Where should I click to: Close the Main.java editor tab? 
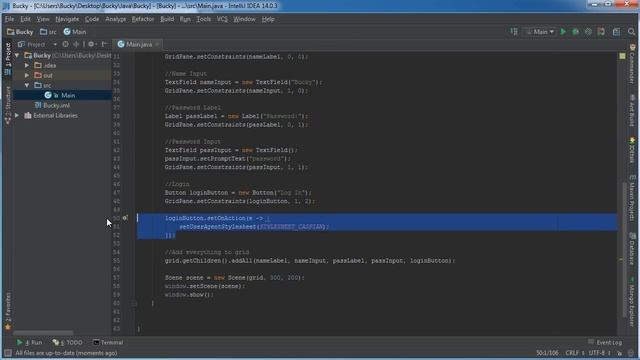[x=157, y=44]
